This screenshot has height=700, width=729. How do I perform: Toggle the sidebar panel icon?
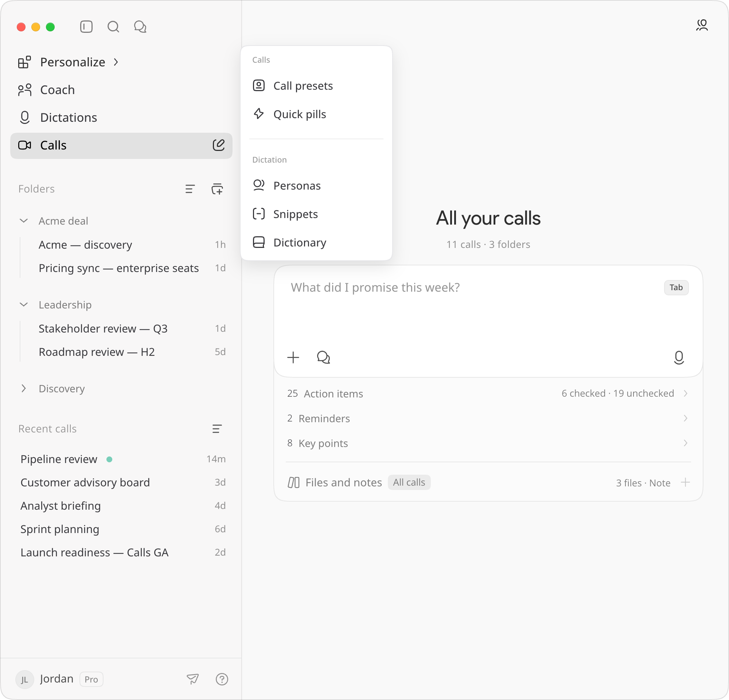[86, 27]
